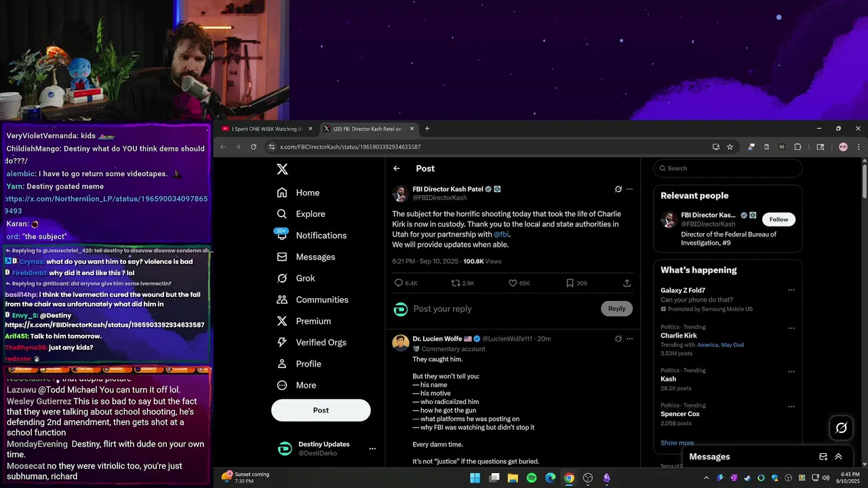The height and width of the screenshot is (488, 868).
Task: Open Explore search icon in sidebar
Action: pos(282,213)
